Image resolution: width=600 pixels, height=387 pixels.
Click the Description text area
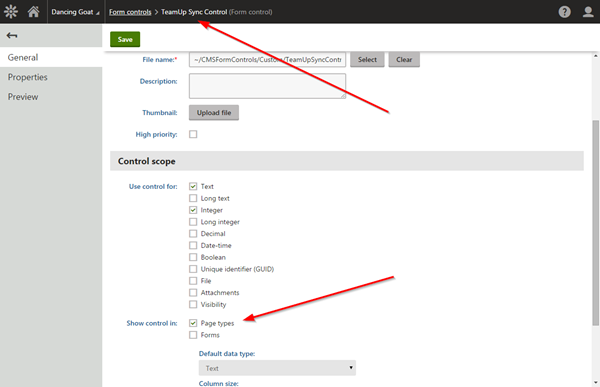(x=267, y=86)
